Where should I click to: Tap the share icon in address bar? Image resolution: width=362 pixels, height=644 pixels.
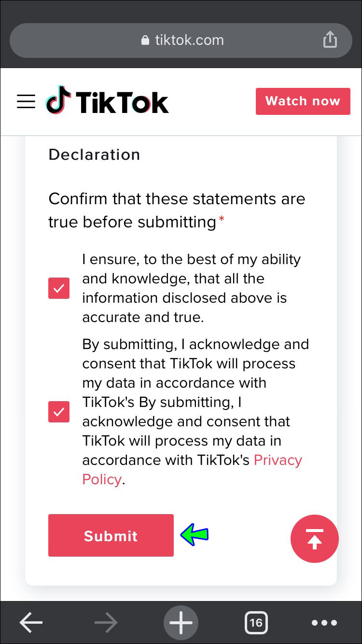[x=330, y=40]
